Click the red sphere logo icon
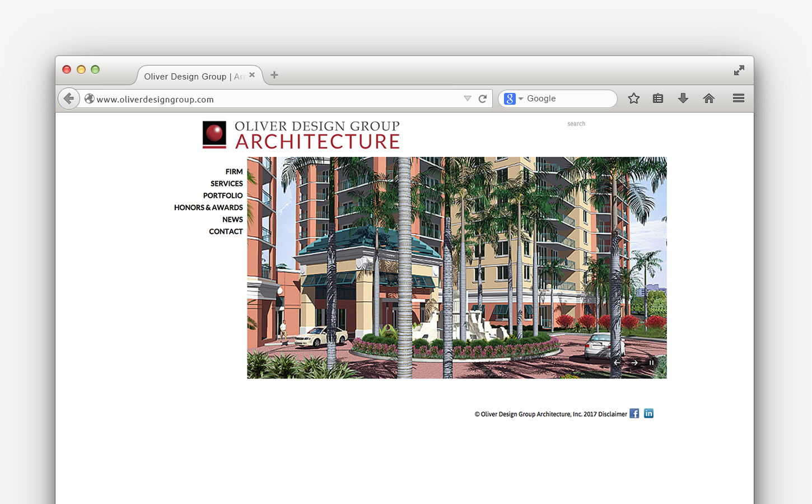Viewport: 812px width, 504px height. (x=214, y=134)
